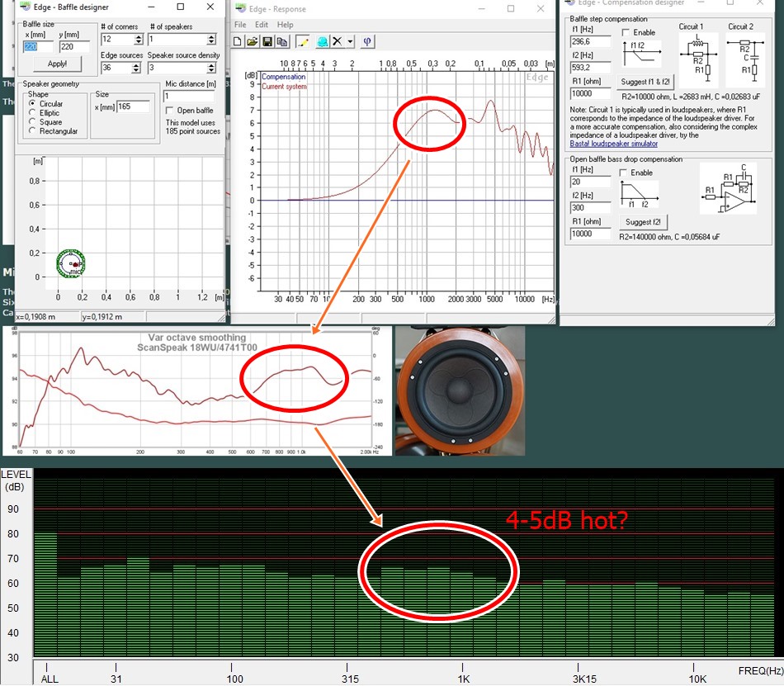
Task: Click open baffle f2 [Hz] field 300
Action: pos(591,207)
